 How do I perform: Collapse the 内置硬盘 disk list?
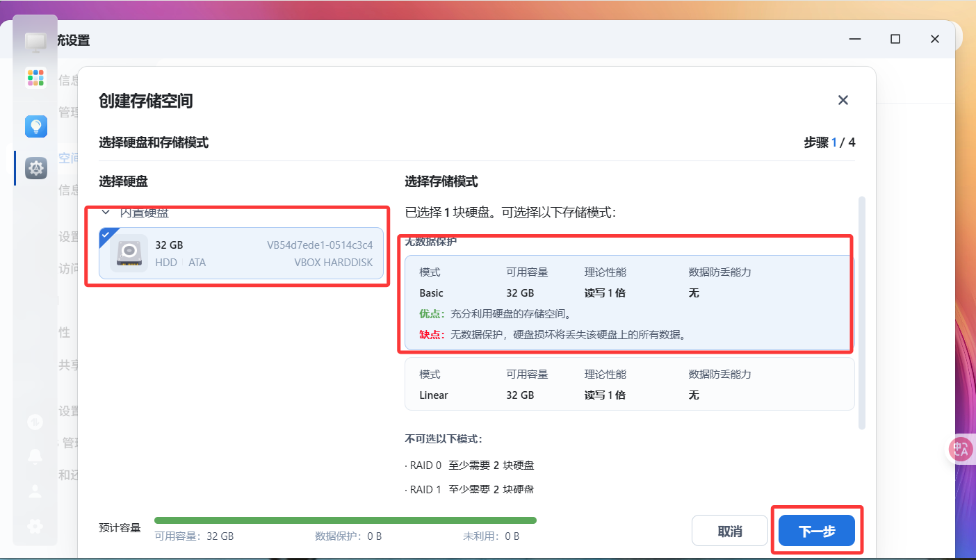[106, 212]
